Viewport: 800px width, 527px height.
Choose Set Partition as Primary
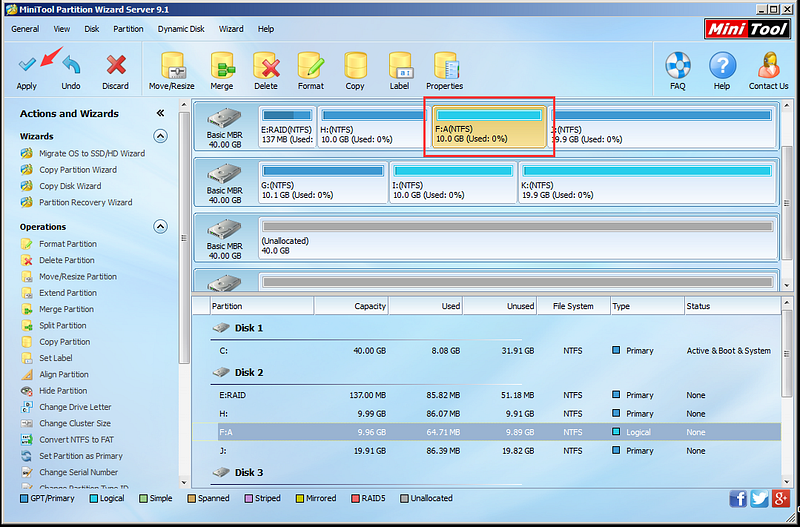[72, 456]
